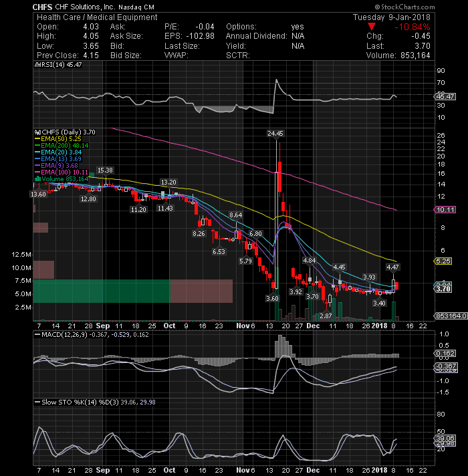Click the 13.20 price label

[x=168, y=182]
